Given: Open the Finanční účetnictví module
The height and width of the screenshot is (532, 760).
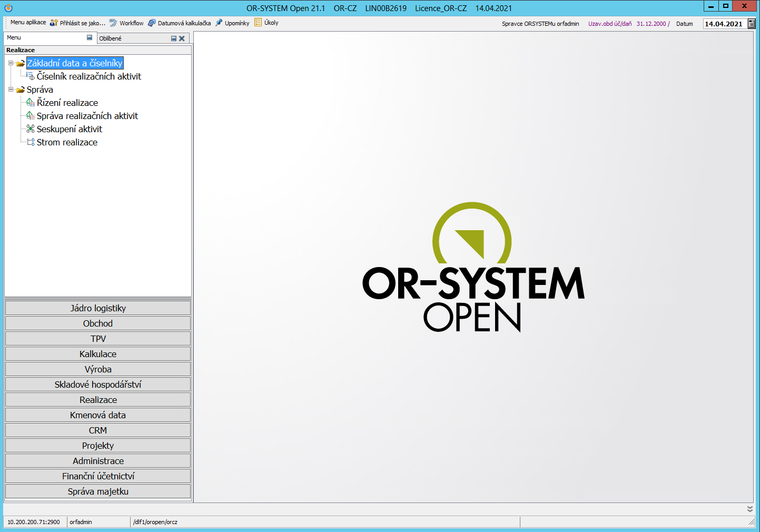Looking at the screenshot, I should [x=98, y=476].
